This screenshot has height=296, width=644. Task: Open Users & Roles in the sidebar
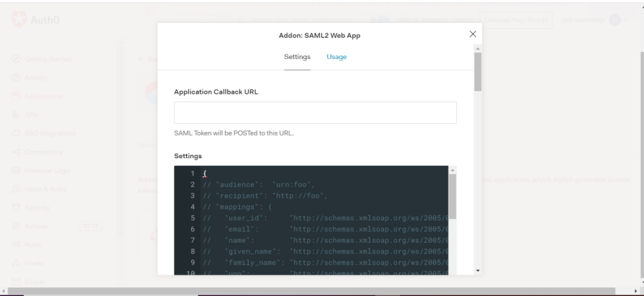click(x=45, y=189)
